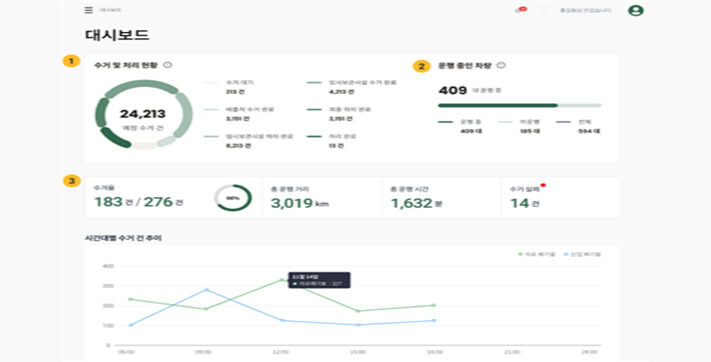711x362 pixels.
Task: Select yellow numbered marker 2
Action: click(x=421, y=66)
